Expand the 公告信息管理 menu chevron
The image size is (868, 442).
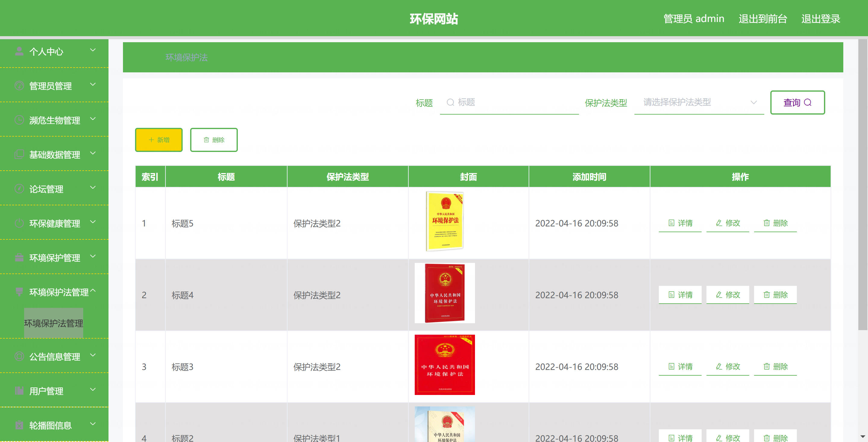tap(93, 355)
